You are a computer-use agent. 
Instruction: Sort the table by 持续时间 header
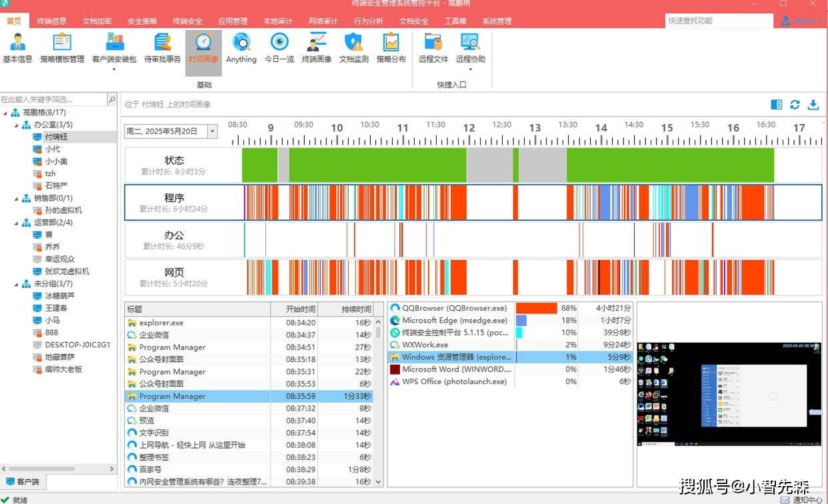[x=345, y=309]
